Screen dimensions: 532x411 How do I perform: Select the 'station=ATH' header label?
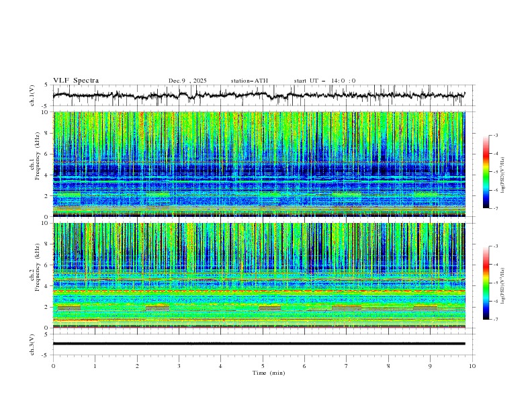click(249, 81)
